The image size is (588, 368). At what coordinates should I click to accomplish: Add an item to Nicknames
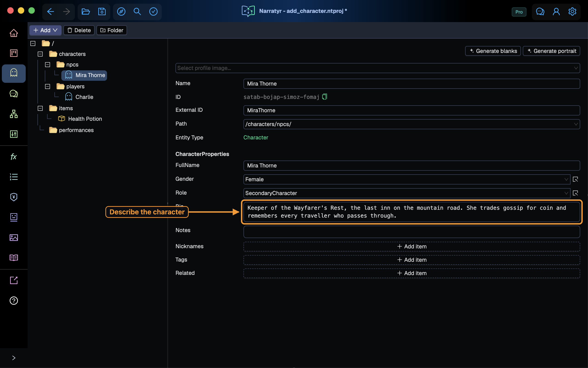(x=412, y=247)
